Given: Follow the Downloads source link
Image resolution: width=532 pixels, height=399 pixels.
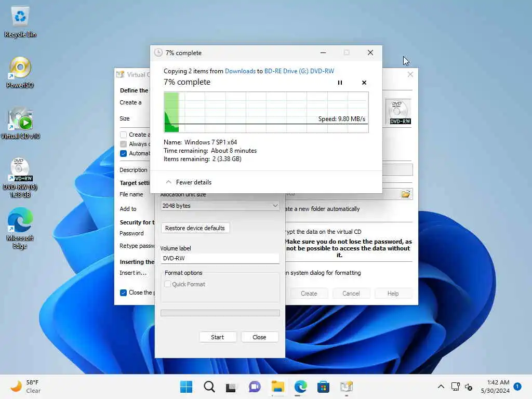Looking at the screenshot, I should tap(240, 71).
